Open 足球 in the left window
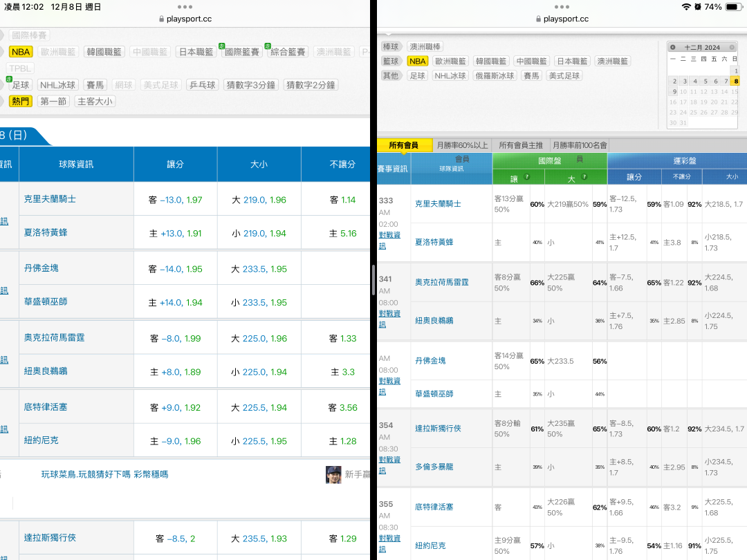This screenshot has width=747, height=560. pyautogui.click(x=21, y=85)
